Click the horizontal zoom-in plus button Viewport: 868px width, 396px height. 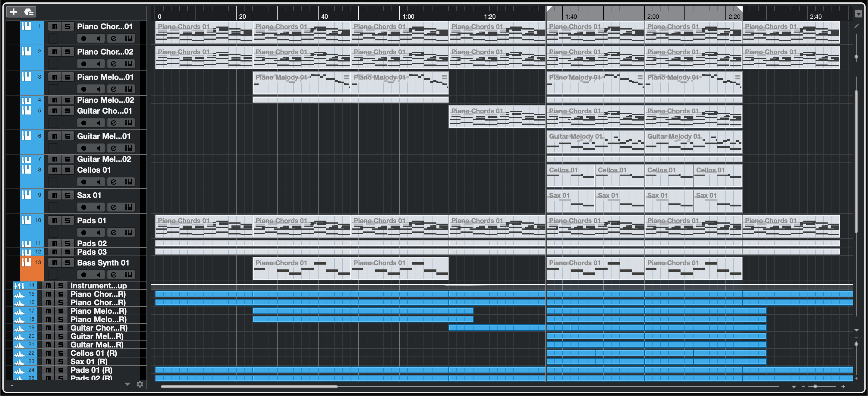[x=843, y=387]
